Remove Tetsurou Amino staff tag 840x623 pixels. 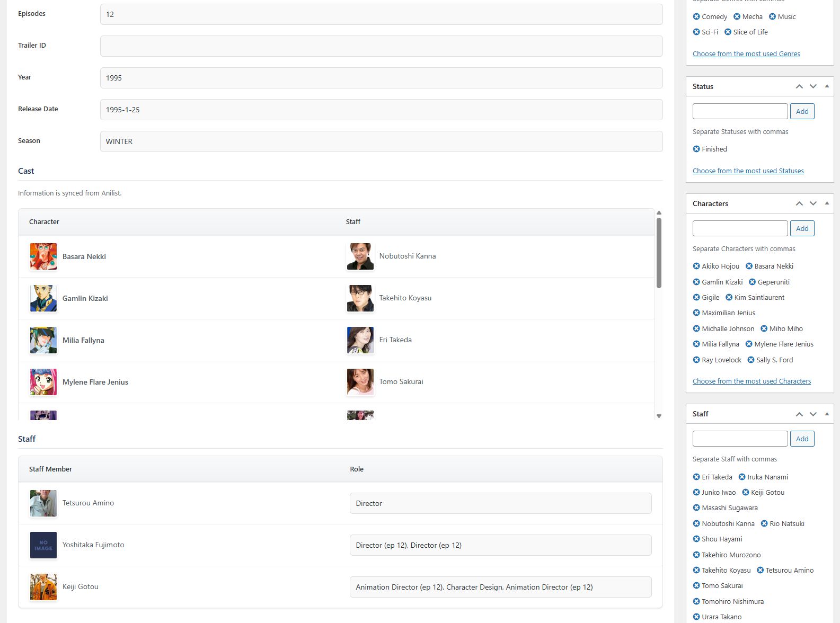pyautogui.click(x=761, y=570)
